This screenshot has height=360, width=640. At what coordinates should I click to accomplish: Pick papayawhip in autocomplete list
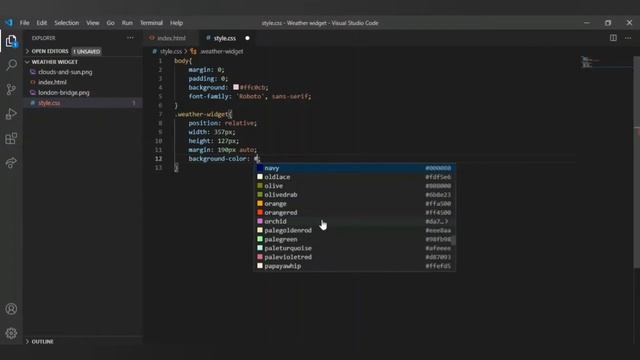point(354,266)
